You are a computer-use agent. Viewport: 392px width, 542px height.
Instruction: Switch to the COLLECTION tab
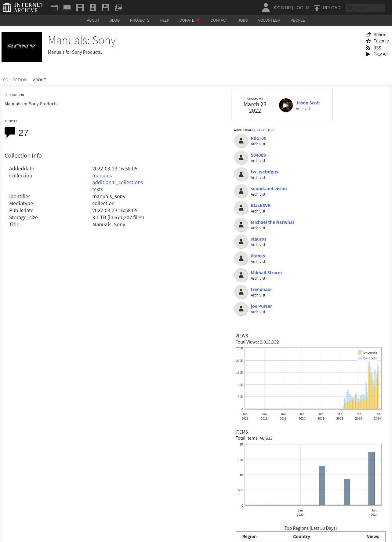[15, 80]
